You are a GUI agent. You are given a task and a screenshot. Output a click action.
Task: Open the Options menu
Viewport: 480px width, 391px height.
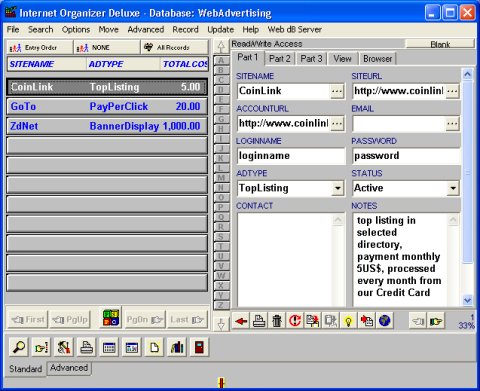click(x=76, y=29)
